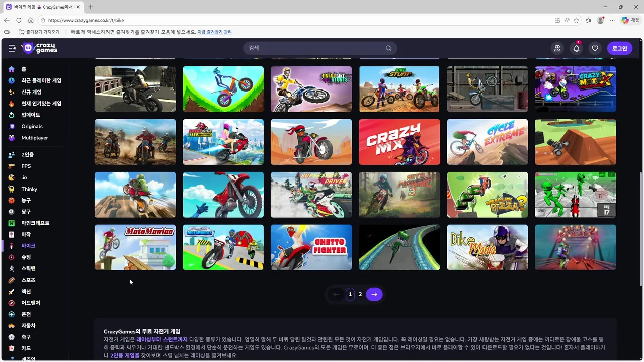This screenshot has height=362, width=644.
Task: Open the MotoManiac game thumbnail
Action: [x=135, y=247]
